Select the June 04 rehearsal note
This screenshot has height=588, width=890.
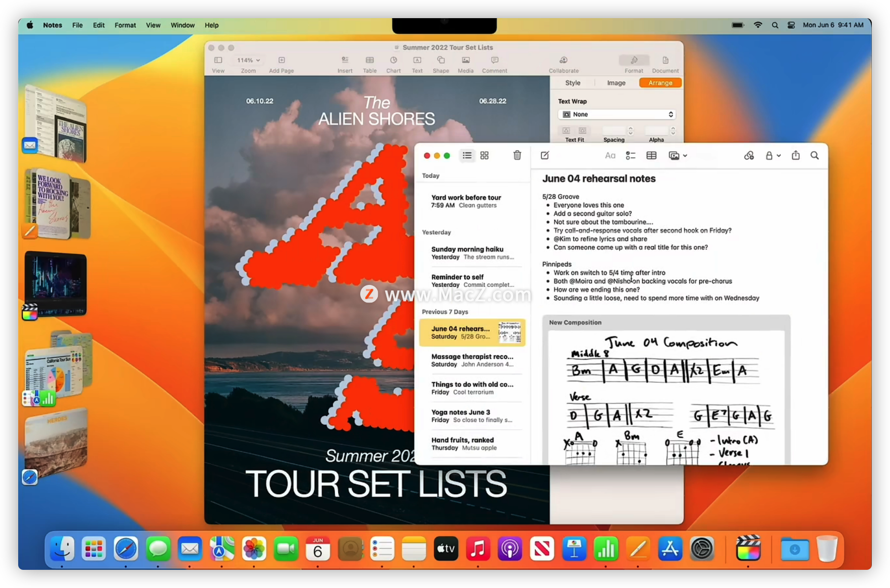pyautogui.click(x=472, y=332)
